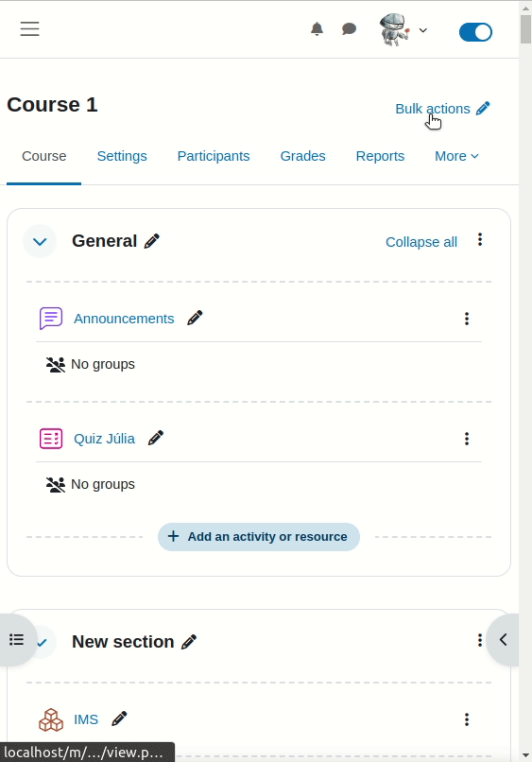Expand the More tab dropdown
Screen dimensions: 532x762
456,156
